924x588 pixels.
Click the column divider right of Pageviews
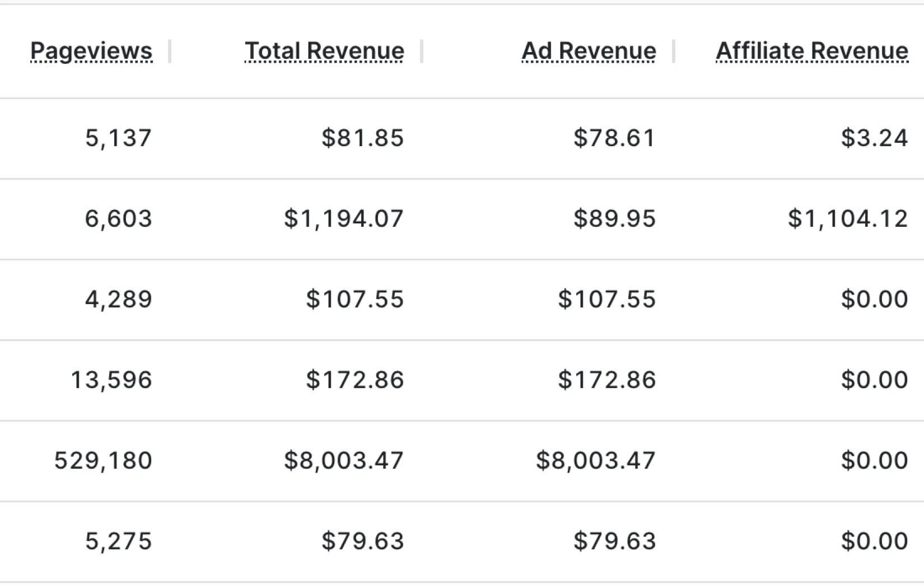tap(170, 52)
